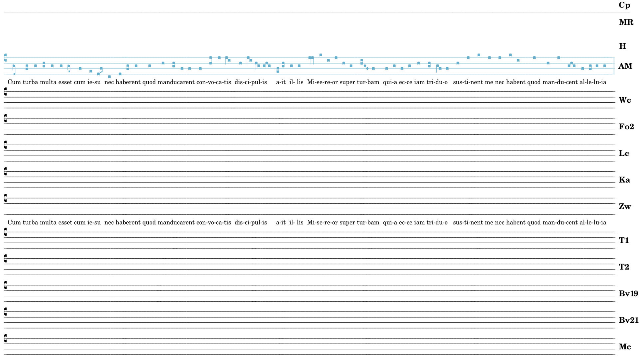Click the Bv19 staff label

click(628, 294)
